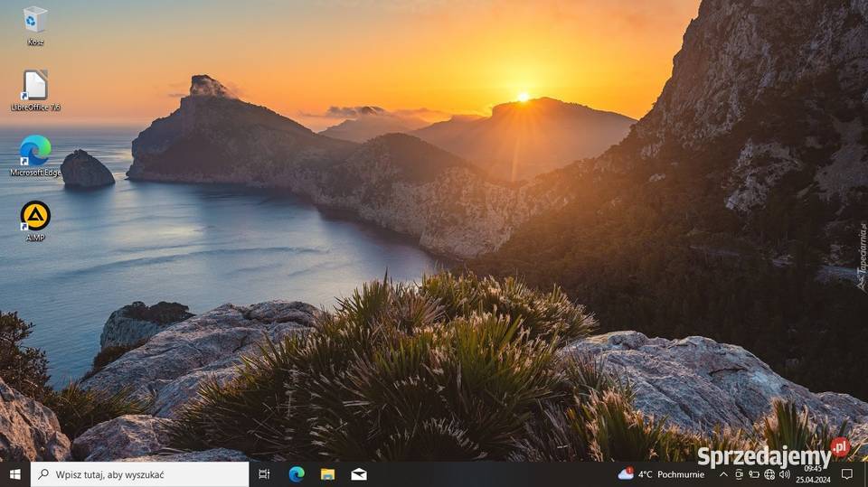Select the LibreOffice 7.6 desktop shortcut
Screen dimensions: 868x487
[x=35, y=90]
